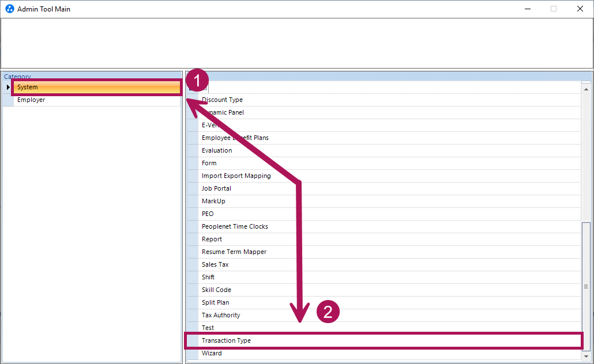Open the Split Plan entry
This screenshot has width=594, height=364.
[x=389, y=303]
